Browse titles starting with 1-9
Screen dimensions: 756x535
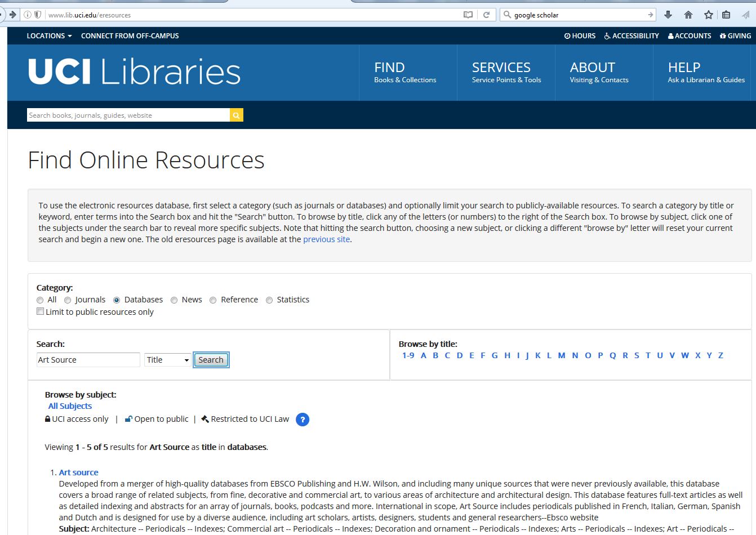(x=408, y=355)
